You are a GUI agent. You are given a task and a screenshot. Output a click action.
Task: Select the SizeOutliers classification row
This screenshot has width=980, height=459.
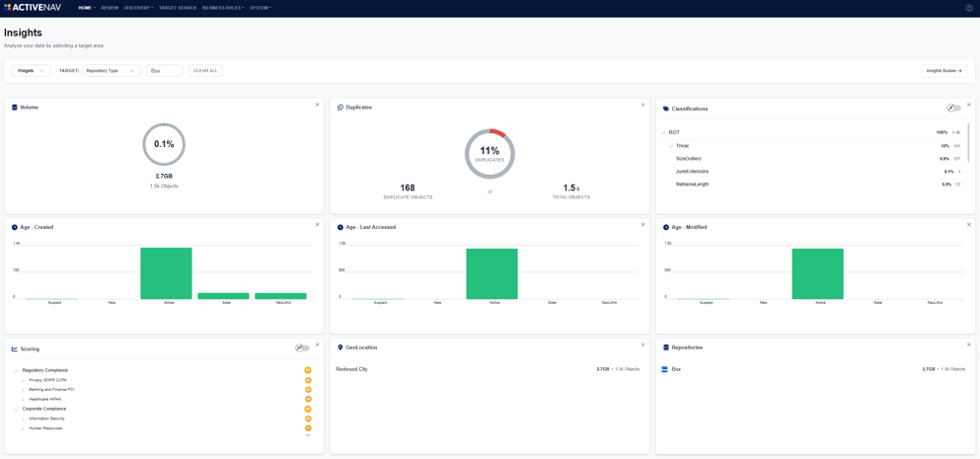tap(817, 159)
